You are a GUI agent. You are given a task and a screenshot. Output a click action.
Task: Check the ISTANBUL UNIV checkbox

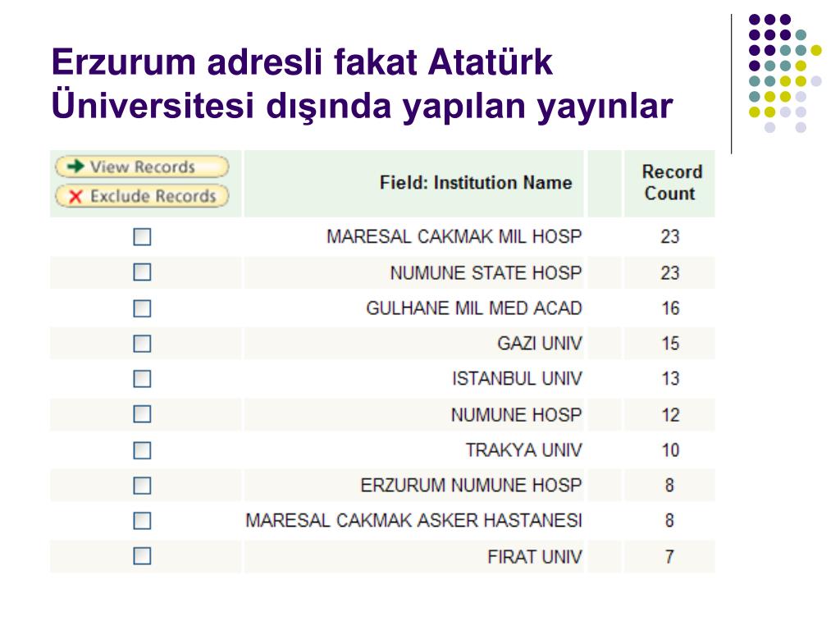(x=142, y=379)
